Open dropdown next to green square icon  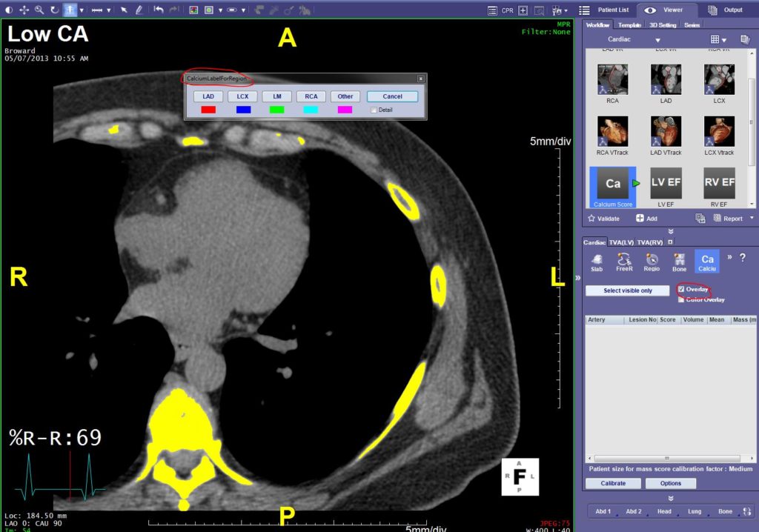coord(220,10)
